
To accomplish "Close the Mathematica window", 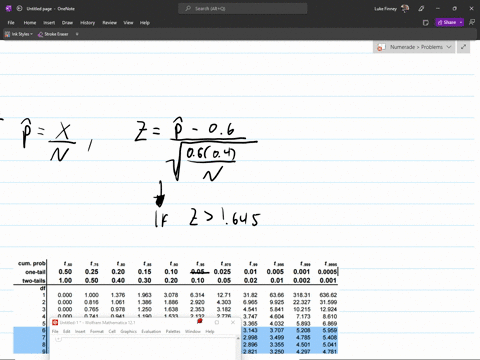I will (x=233, y=322).
